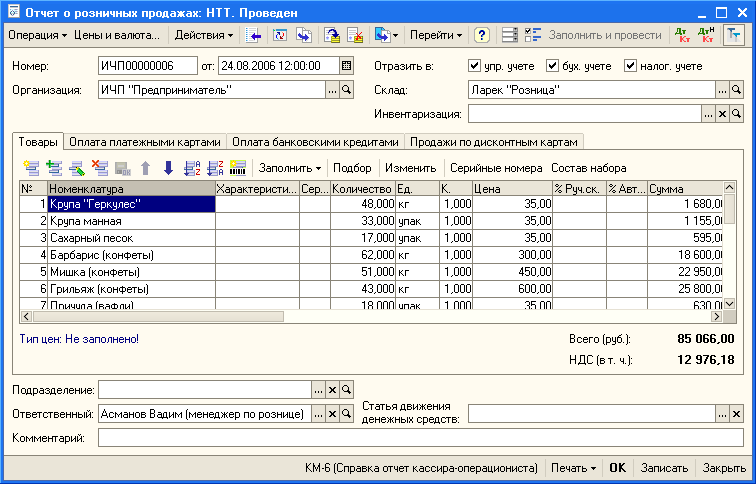
Task: Switch to Оплата банковскими кредитами tab
Action: tap(315, 142)
